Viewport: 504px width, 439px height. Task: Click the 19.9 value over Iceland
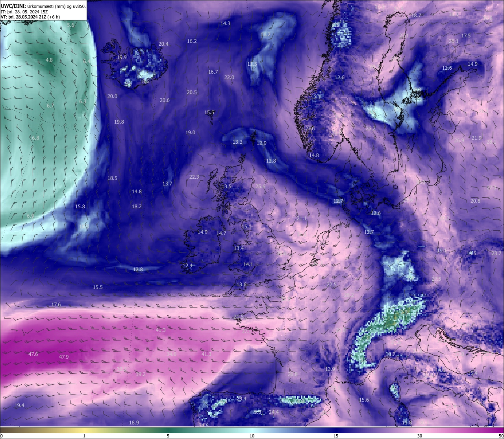click(x=122, y=57)
